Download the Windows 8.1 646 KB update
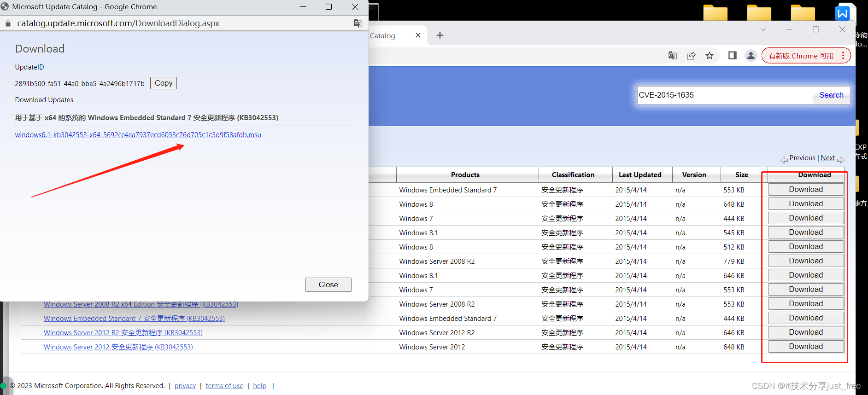This screenshot has width=868, height=395. [x=806, y=275]
